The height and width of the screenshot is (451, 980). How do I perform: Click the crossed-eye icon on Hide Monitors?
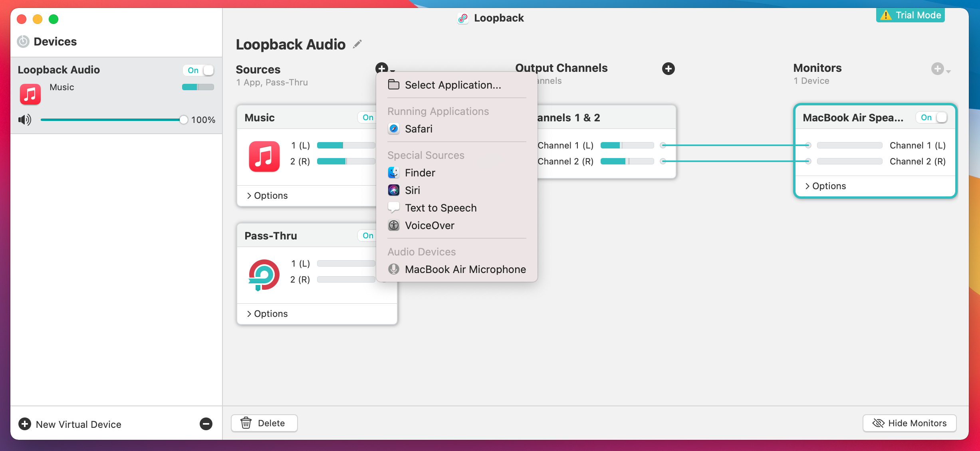(x=879, y=423)
